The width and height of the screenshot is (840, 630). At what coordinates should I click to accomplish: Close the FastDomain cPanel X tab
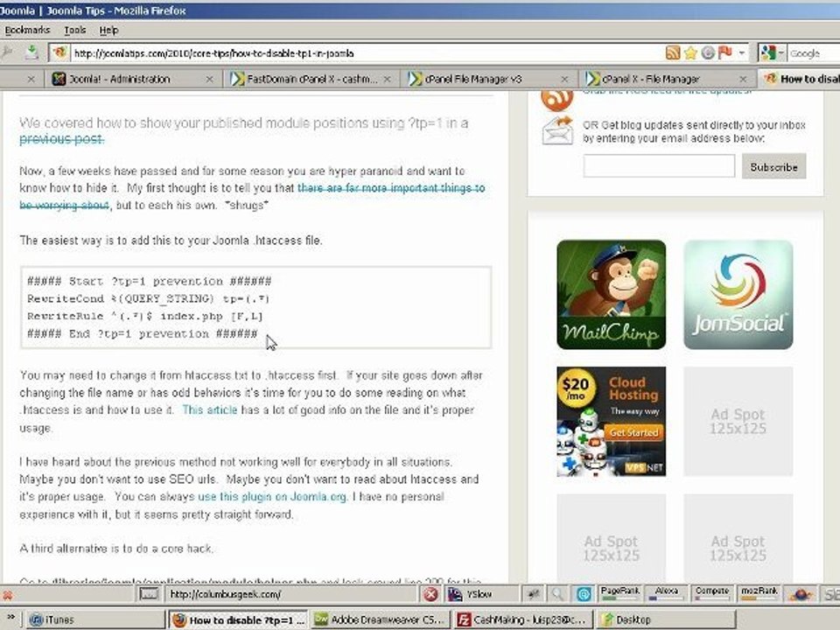(388, 80)
